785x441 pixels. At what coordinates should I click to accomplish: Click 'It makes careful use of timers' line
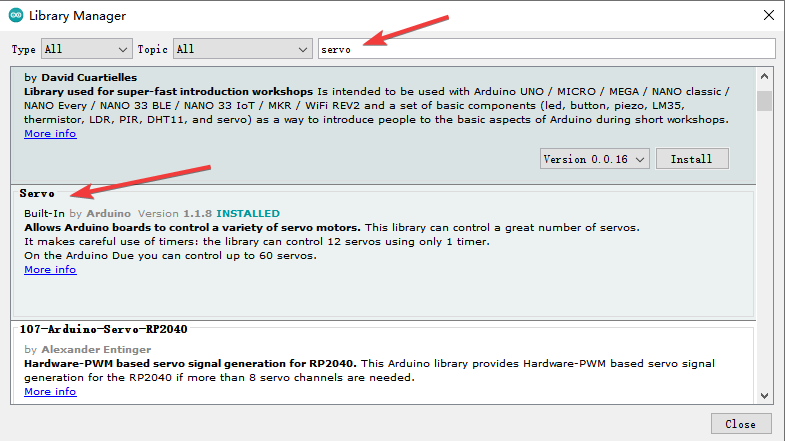point(257,241)
